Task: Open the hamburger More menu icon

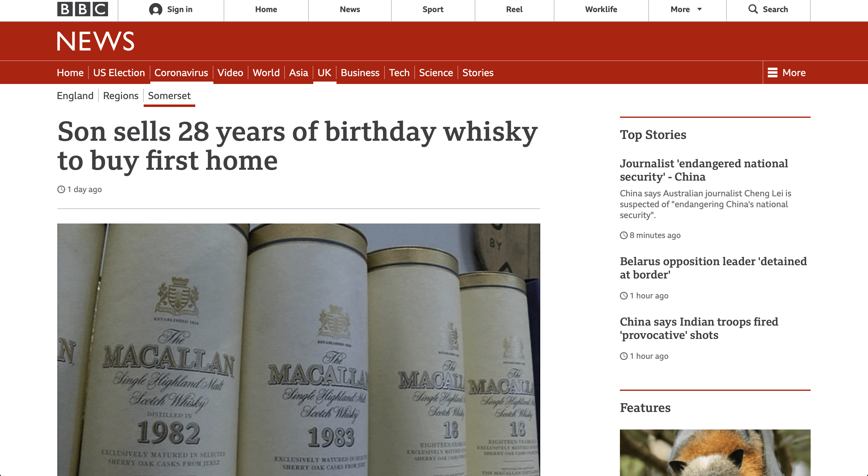Action: click(772, 72)
